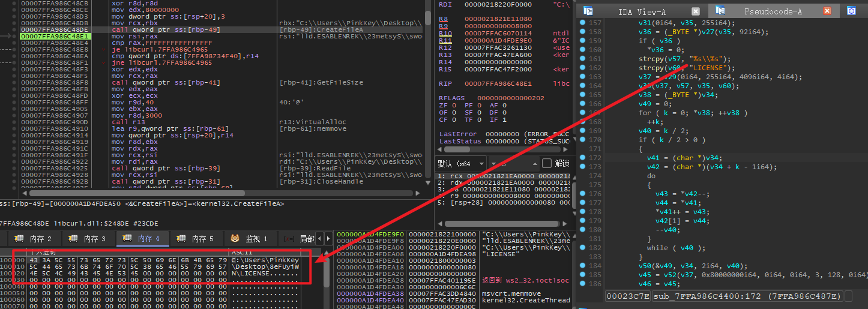Toggle the IF flag value

pyautogui.click(x=504, y=119)
